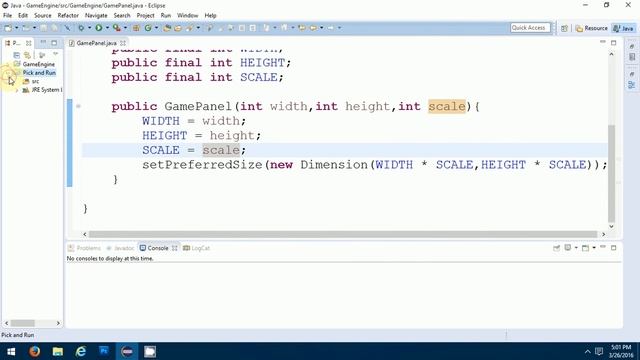Open the Source menu
Screen dimensions: 640x360
click(42, 16)
